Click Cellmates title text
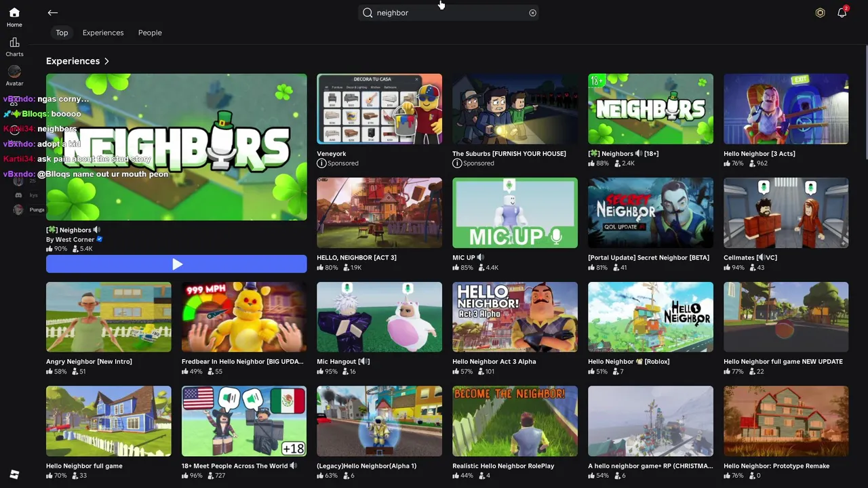Image resolution: width=868 pixels, height=488 pixels. click(751, 258)
